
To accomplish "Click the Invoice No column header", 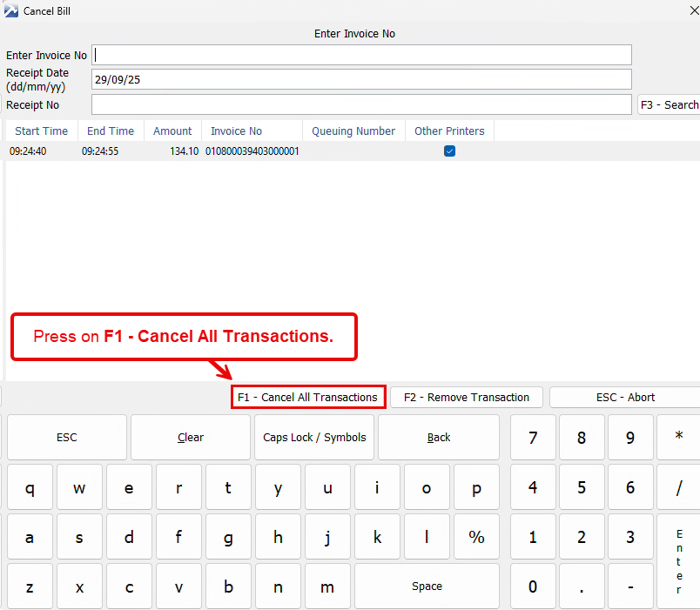I will pos(236,131).
